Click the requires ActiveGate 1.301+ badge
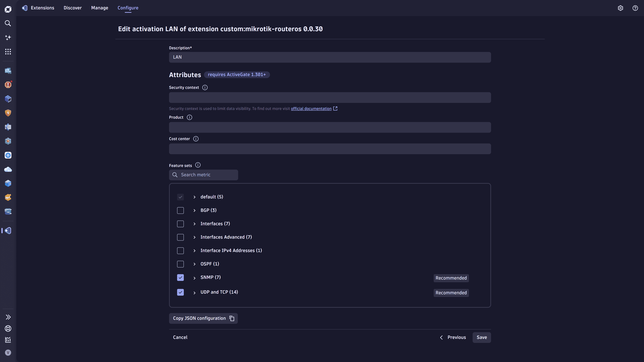644x362 pixels. click(237, 74)
